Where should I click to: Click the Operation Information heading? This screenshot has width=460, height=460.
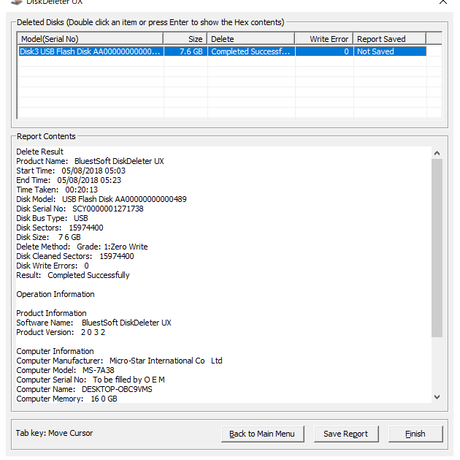55,294
